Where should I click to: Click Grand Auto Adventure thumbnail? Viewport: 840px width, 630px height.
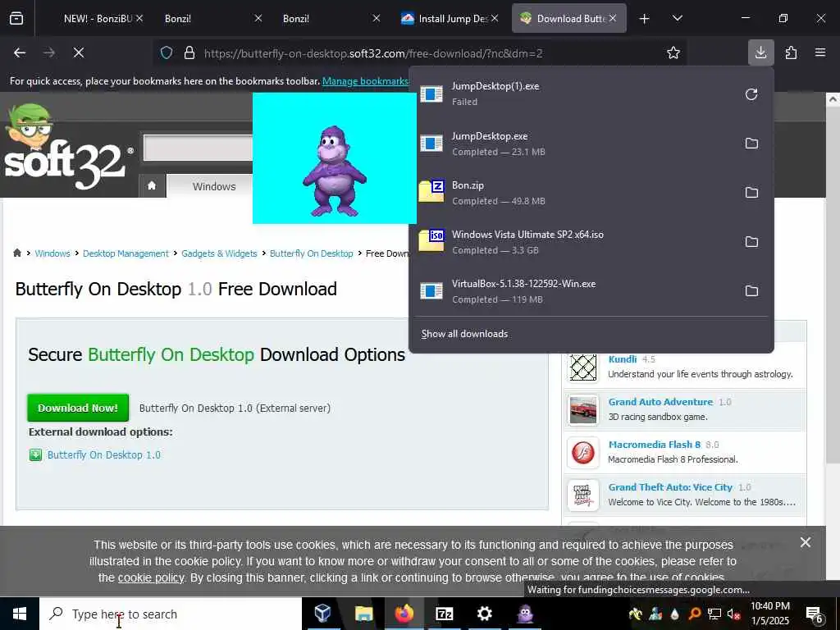[583, 410]
